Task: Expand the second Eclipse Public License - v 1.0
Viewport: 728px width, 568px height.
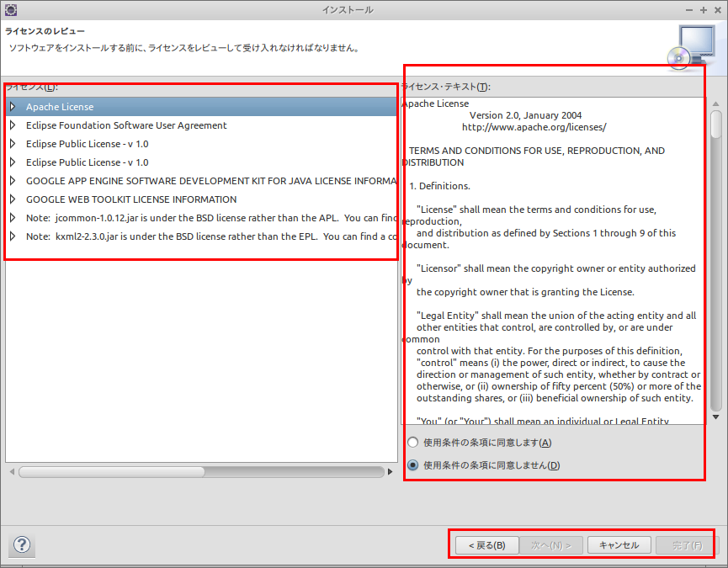Action: (13, 162)
